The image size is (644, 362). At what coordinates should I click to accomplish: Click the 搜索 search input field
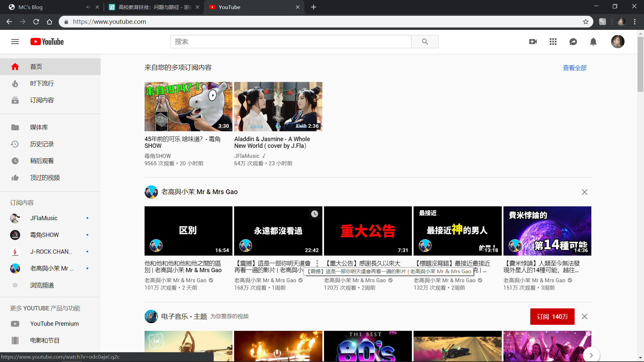click(291, 42)
